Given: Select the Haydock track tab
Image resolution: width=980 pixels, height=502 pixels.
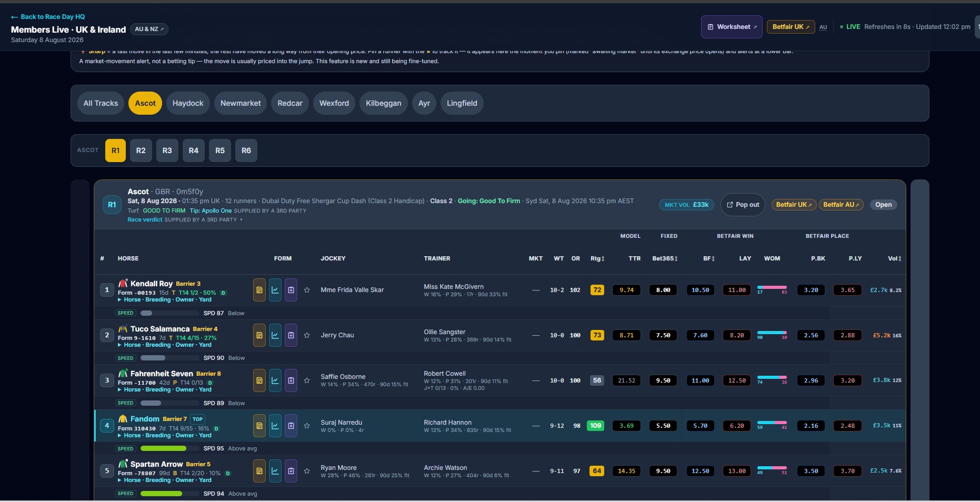Looking at the screenshot, I should click(x=188, y=103).
